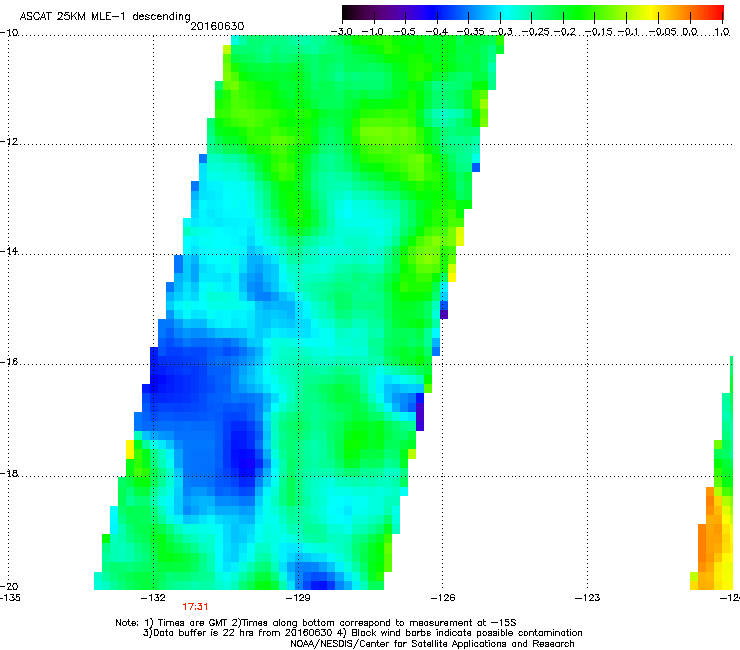The width and height of the screenshot is (740, 650).
Task: Click the color bar near -0.2 green
Action: click(x=563, y=13)
